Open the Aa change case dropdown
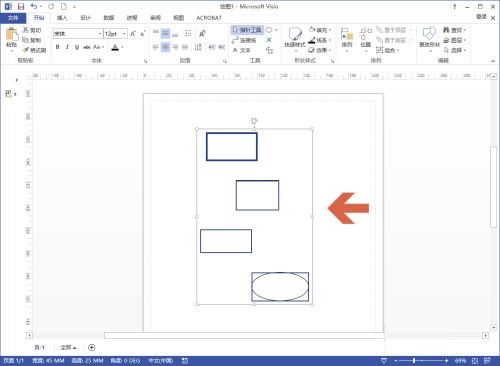 pos(98,47)
